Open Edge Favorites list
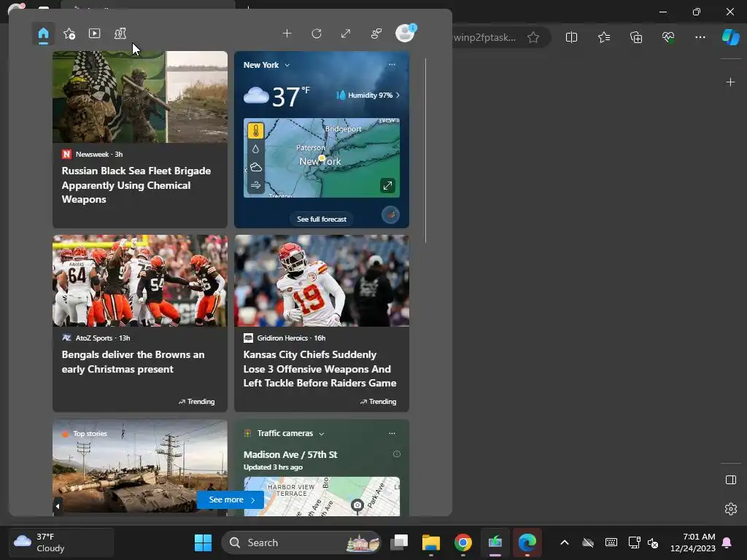The image size is (747, 560). (603, 37)
